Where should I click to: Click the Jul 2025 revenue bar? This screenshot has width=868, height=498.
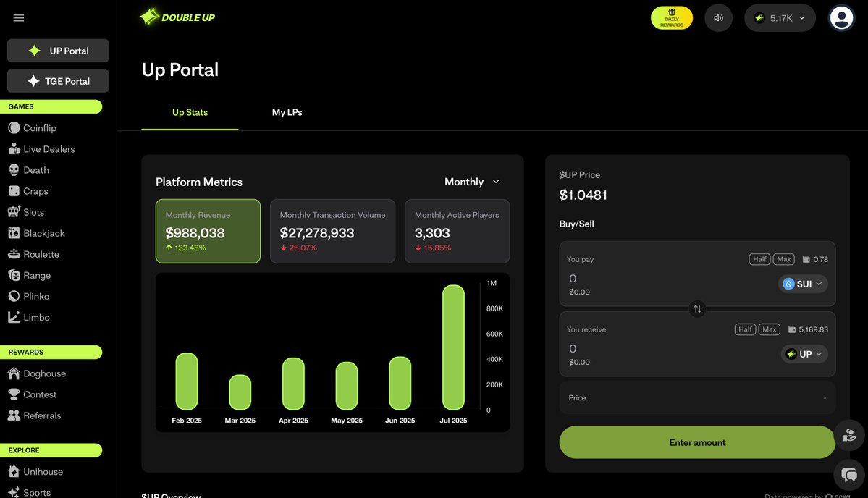tap(453, 347)
